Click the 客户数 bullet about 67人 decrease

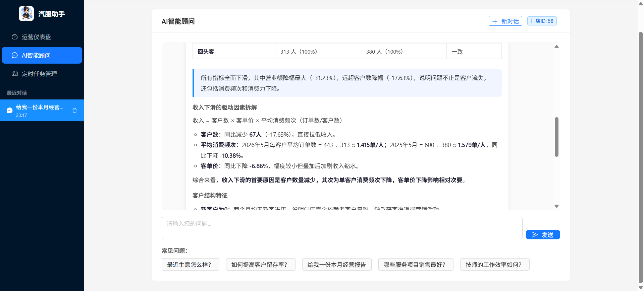[269, 134]
